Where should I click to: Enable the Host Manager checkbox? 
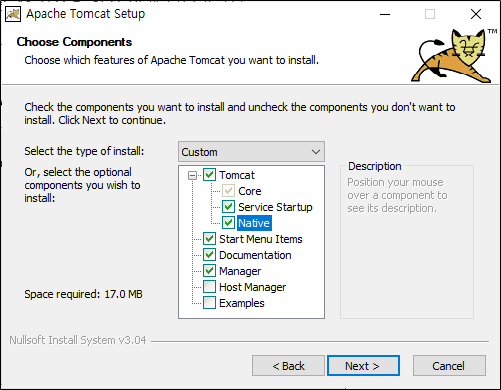point(209,287)
